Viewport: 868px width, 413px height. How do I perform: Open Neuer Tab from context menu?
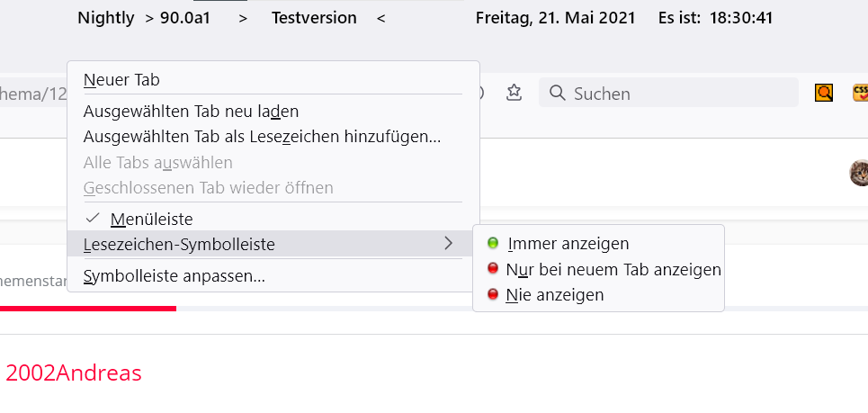click(x=121, y=79)
